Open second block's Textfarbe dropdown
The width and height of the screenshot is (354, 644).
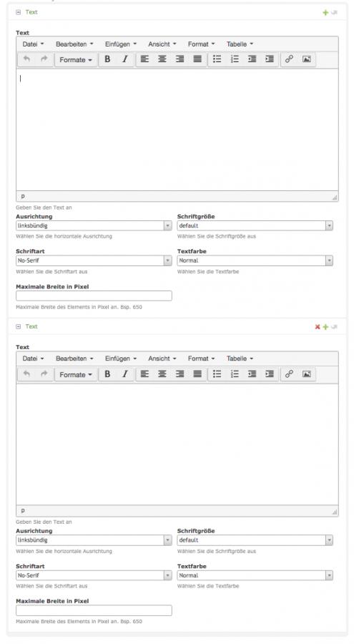click(255, 575)
